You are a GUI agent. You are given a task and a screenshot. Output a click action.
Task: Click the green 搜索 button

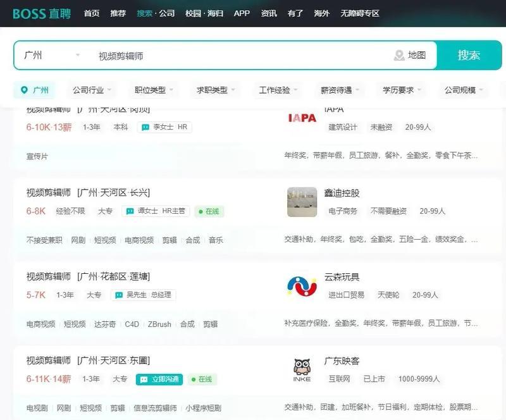click(x=469, y=55)
